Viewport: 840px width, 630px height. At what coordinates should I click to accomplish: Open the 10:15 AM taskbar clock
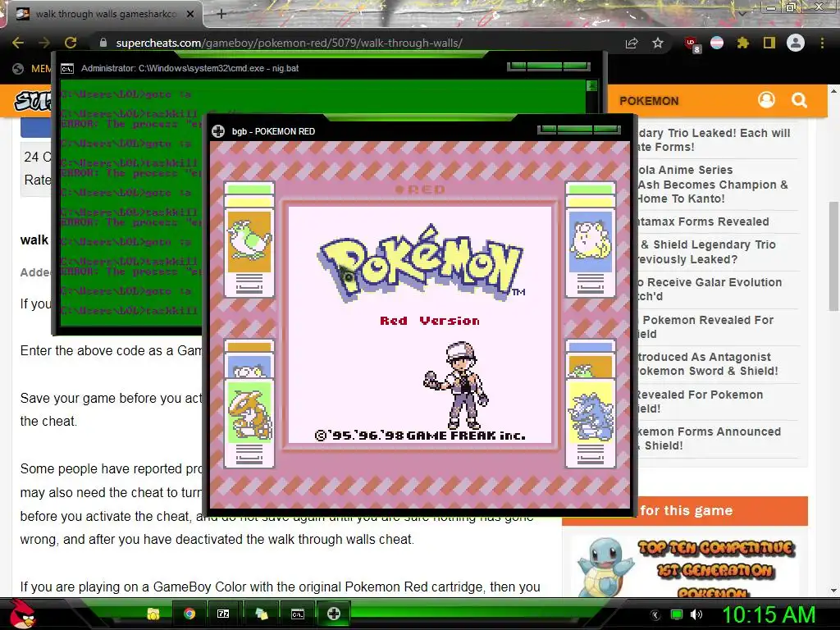coord(769,614)
